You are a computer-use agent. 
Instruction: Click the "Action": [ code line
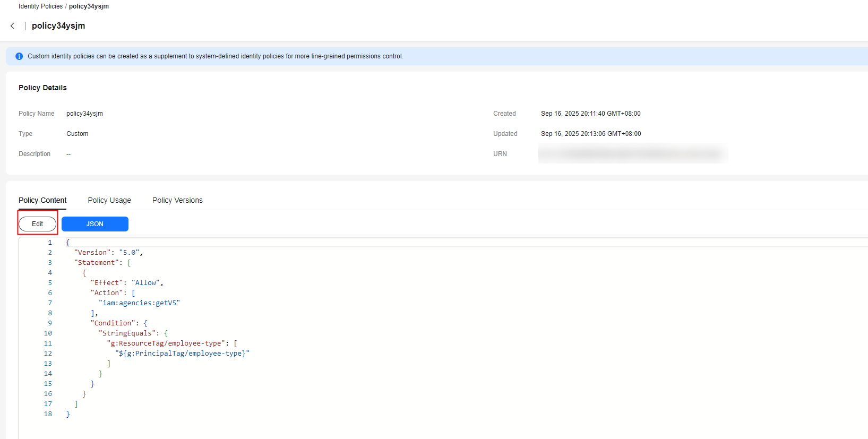pos(113,293)
